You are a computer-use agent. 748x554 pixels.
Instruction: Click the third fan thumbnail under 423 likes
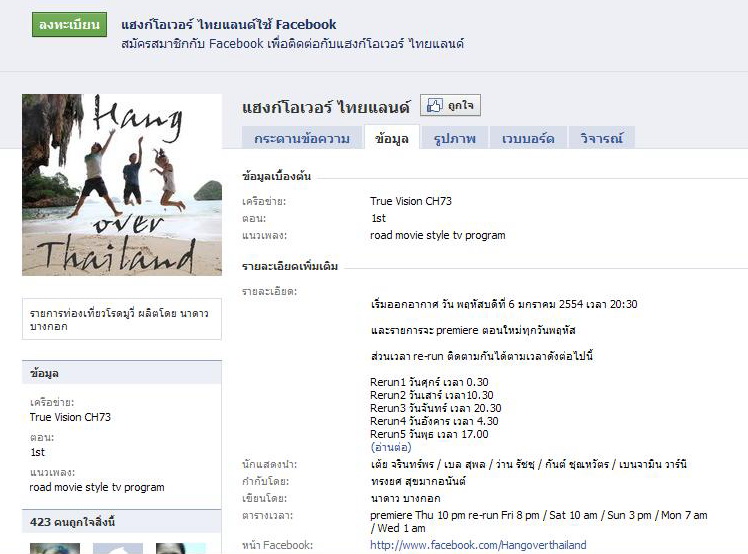coord(181,548)
